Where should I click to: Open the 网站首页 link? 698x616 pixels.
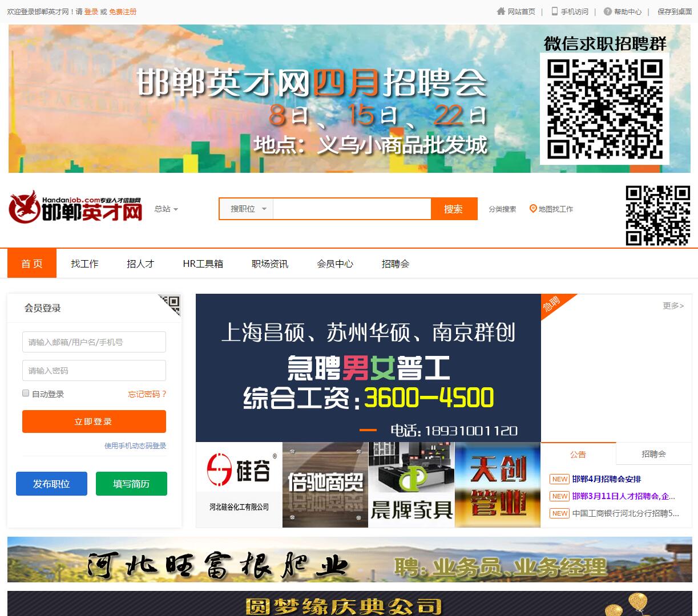coord(522,11)
